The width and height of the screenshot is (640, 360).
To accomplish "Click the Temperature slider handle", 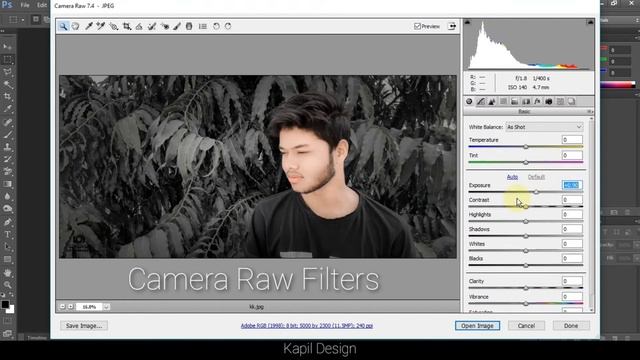I will tap(526, 147).
